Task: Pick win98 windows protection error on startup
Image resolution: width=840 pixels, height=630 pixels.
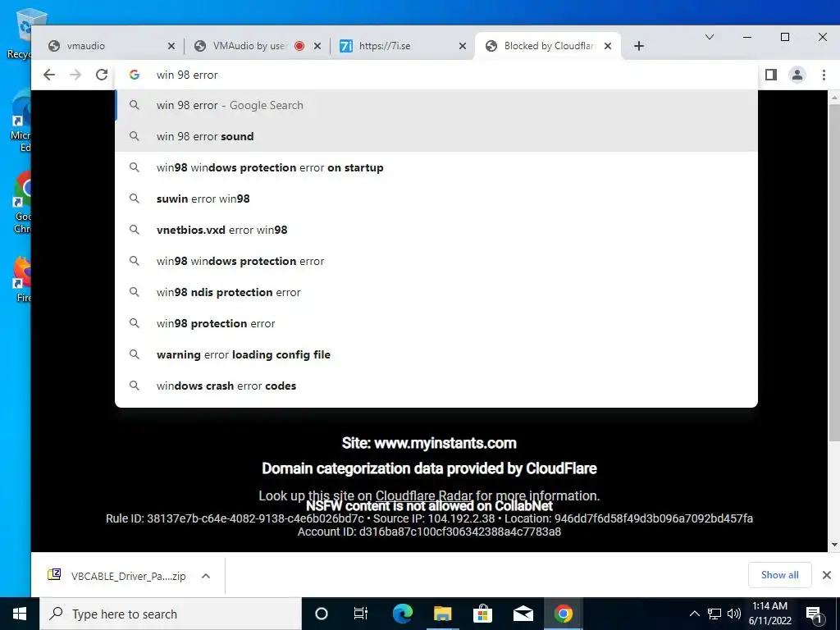Action: pos(436,167)
